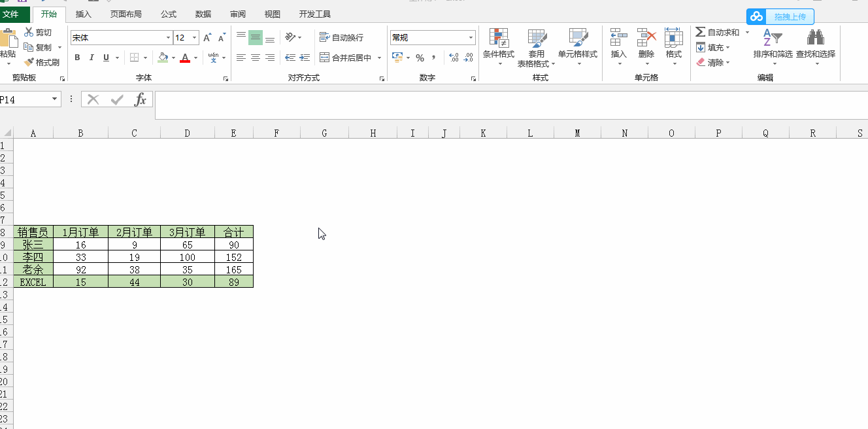Image resolution: width=868 pixels, height=429 pixels.
Task: Click the cloud upload (拖拽上传) button
Action: pos(780,16)
